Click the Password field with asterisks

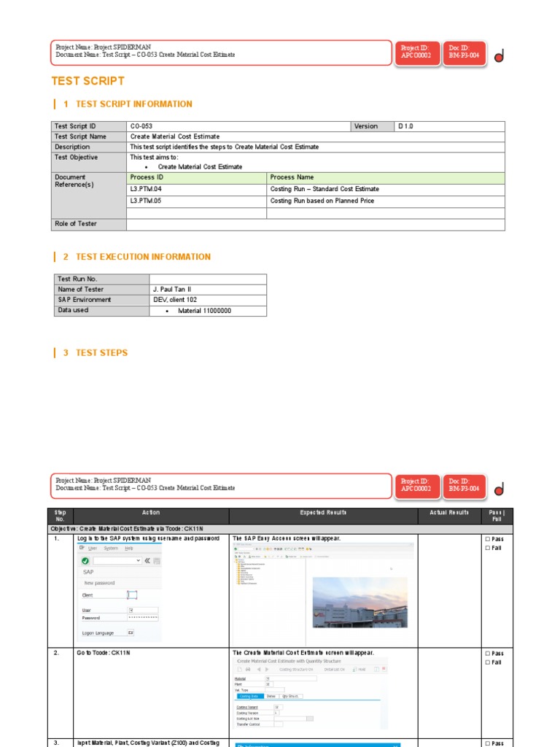[x=143, y=617]
